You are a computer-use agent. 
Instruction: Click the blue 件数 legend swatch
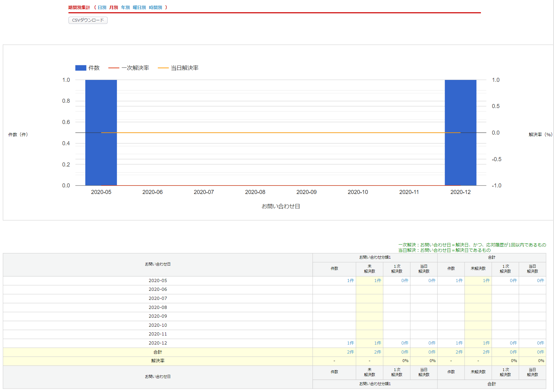(81, 68)
